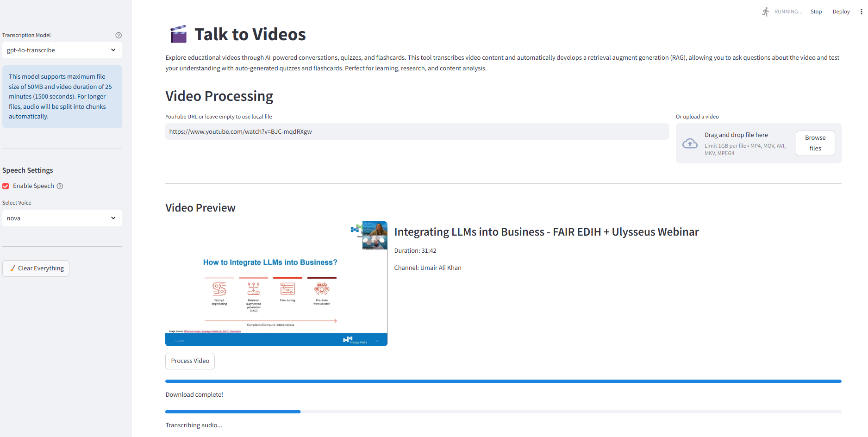Click the Transcription Model help icon

tap(119, 35)
